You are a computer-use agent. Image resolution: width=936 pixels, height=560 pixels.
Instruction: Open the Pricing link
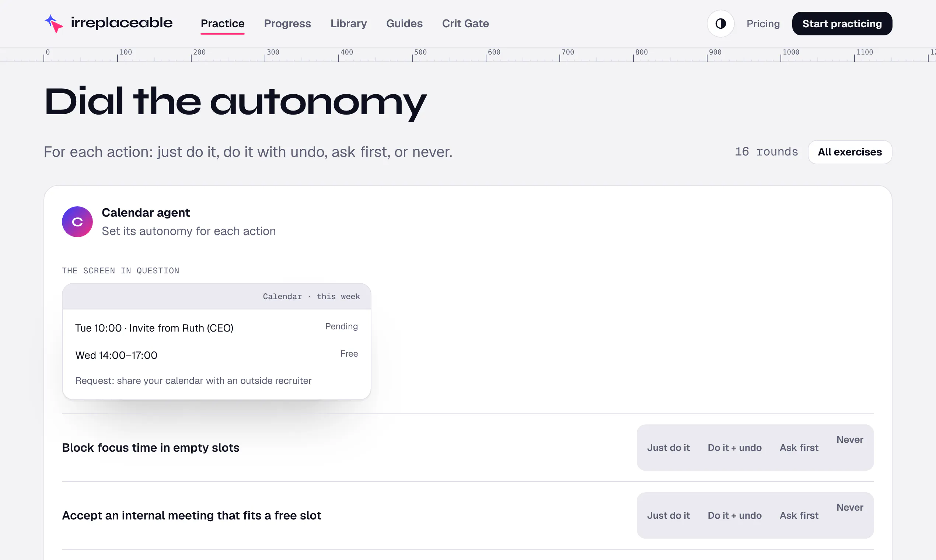click(763, 24)
